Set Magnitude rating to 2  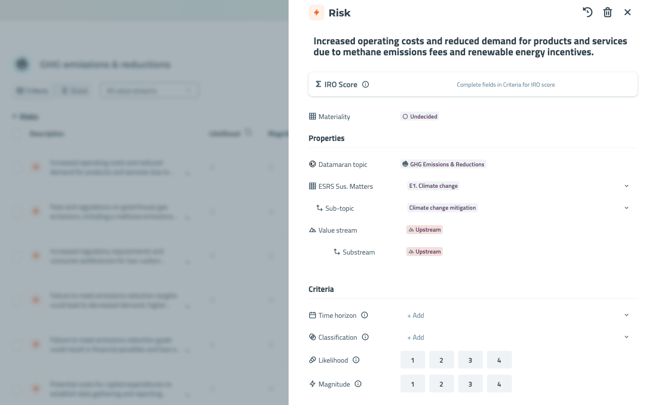(441, 384)
